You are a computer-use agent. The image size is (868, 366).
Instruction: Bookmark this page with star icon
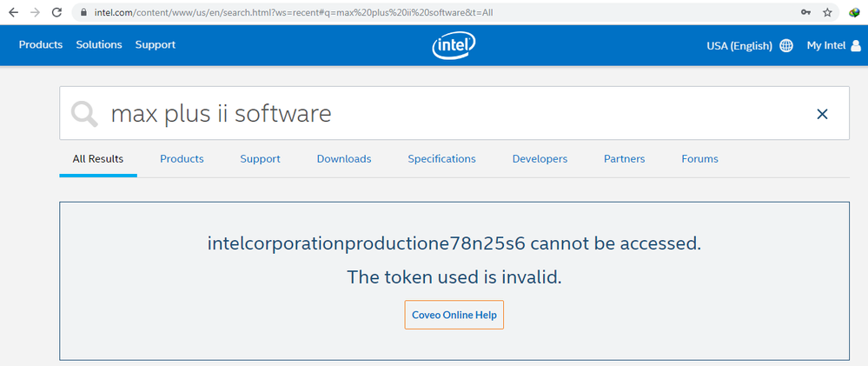point(828,13)
